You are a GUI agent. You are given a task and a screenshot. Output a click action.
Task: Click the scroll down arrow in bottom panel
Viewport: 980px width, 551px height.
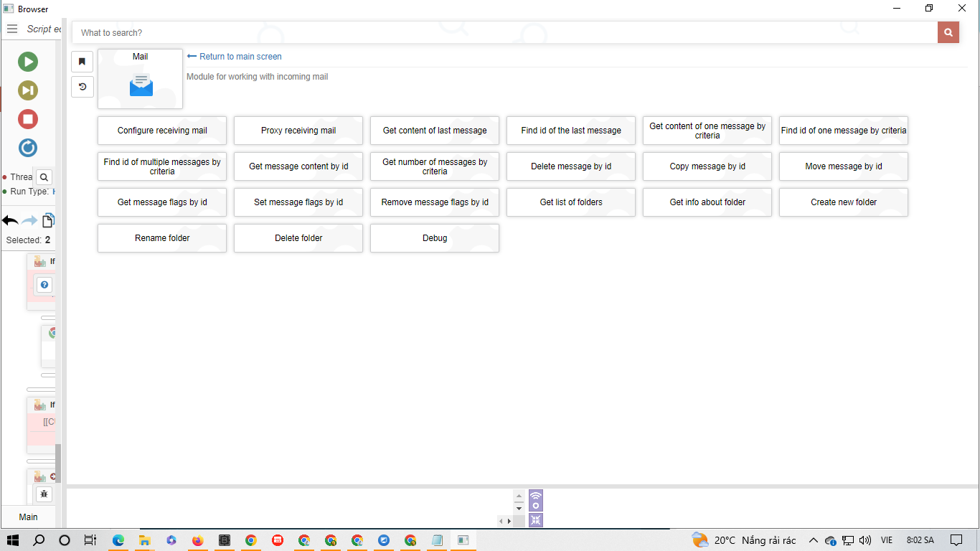519,508
